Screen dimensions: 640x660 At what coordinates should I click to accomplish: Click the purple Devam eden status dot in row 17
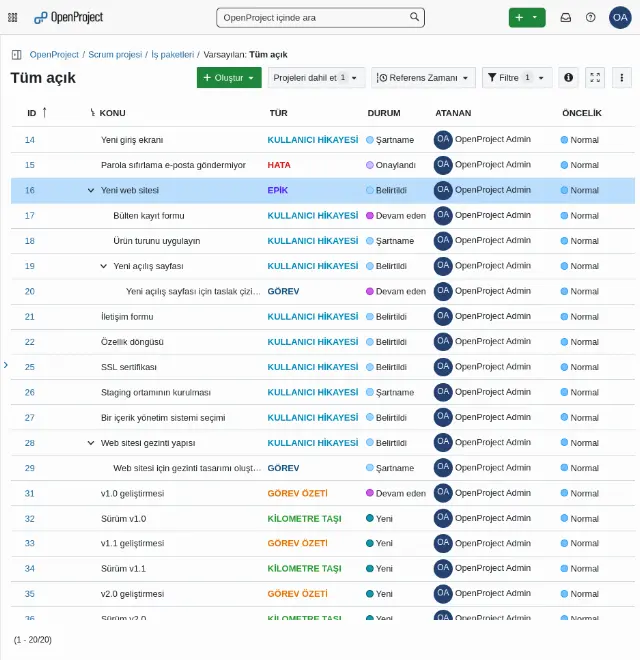[x=370, y=216]
